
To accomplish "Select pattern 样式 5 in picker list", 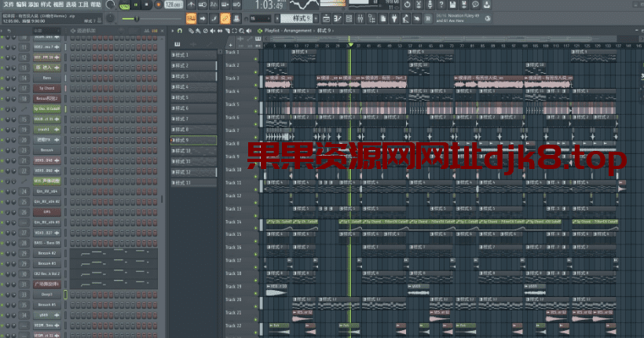I will (193, 97).
